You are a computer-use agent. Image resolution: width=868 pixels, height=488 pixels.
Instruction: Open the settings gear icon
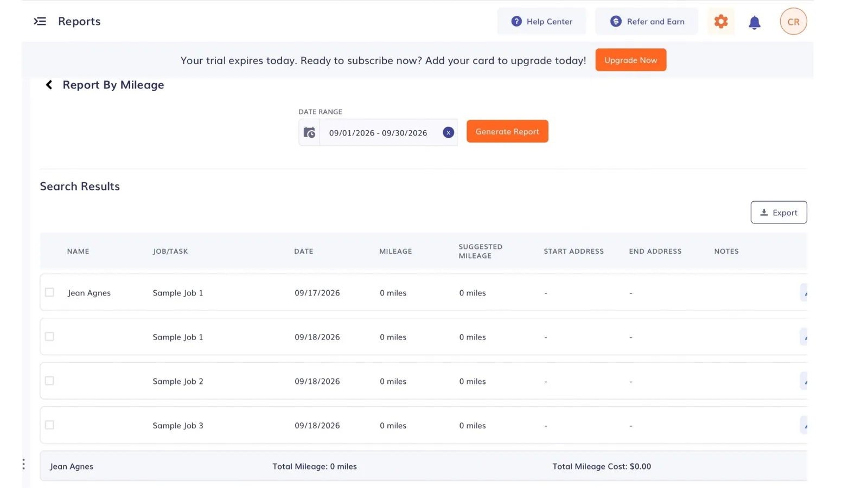click(x=721, y=21)
